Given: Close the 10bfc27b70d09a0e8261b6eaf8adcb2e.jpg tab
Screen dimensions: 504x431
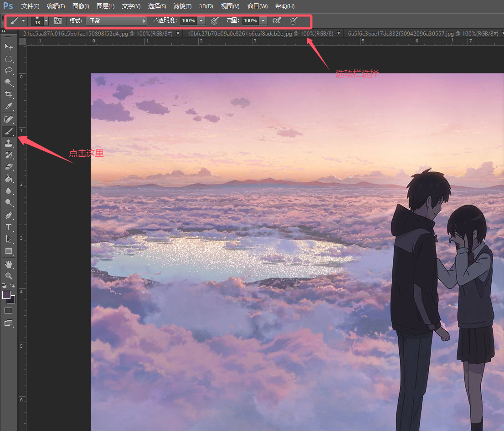Looking at the screenshot, I should coord(339,33).
